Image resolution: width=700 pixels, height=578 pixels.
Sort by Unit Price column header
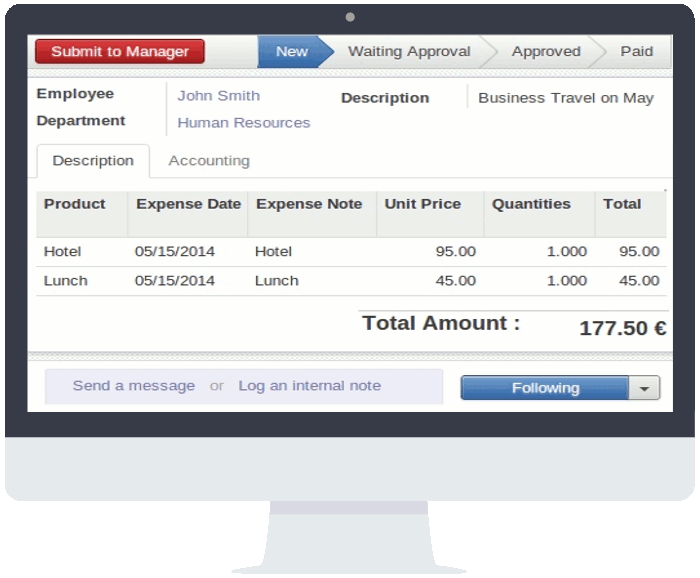422,204
